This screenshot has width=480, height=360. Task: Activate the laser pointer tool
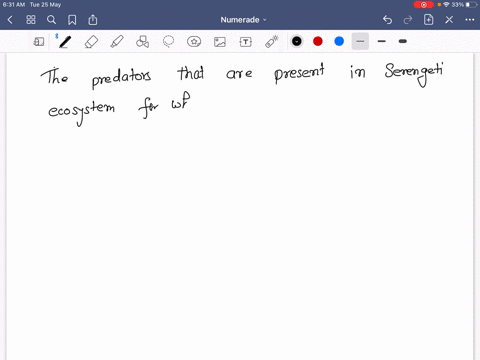pos(272,42)
